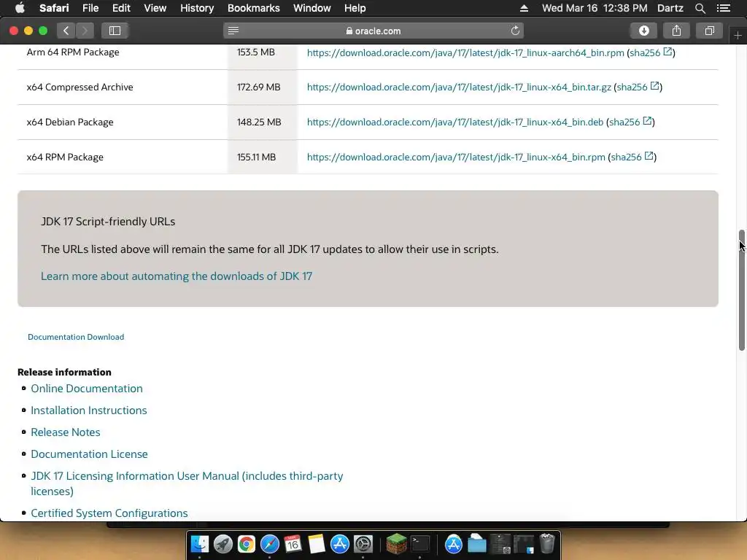Image resolution: width=747 pixels, height=560 pixels.
Task: Open sha256 external link for aarch64 rpm
Action: [650, 52]
